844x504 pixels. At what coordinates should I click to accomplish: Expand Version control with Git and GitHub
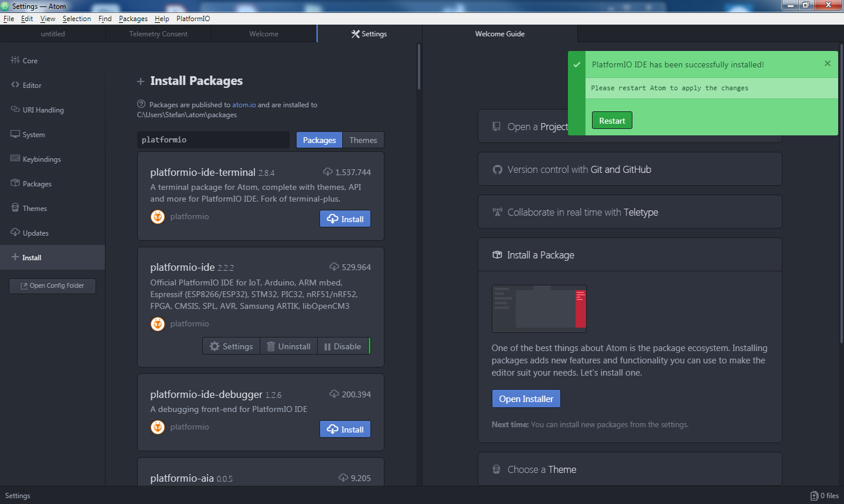coord(630,169)
